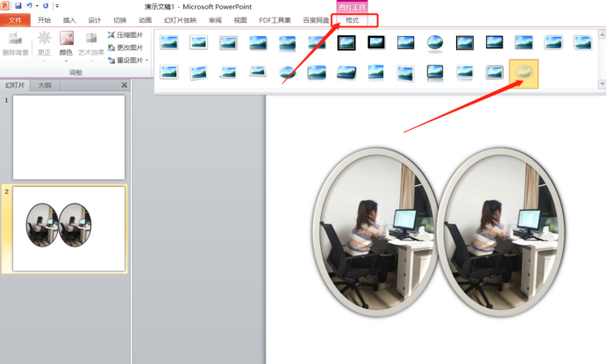Switch to the 幻灯片放映 ribbon tab
The image size is (607, 364).
180,20
